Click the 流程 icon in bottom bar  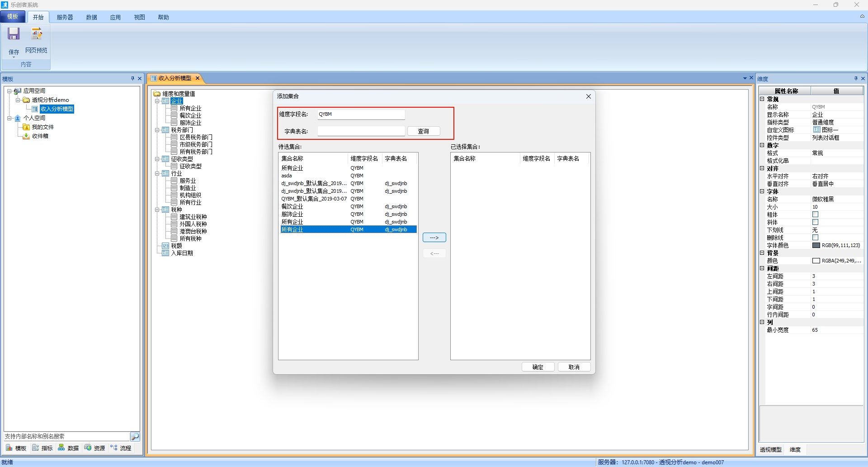(x=114, y=448)
